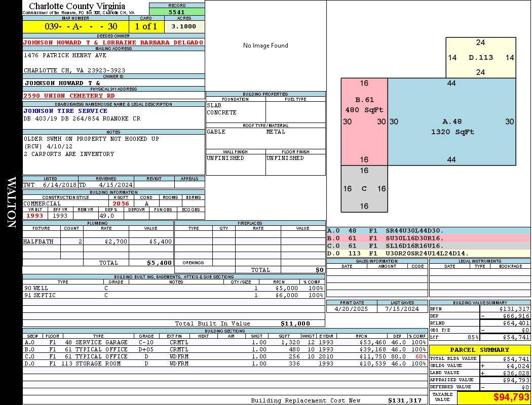Viewport: 532px width, 405px height.
Task: Select the deeded owner name in red
Action: click(113, 43)
